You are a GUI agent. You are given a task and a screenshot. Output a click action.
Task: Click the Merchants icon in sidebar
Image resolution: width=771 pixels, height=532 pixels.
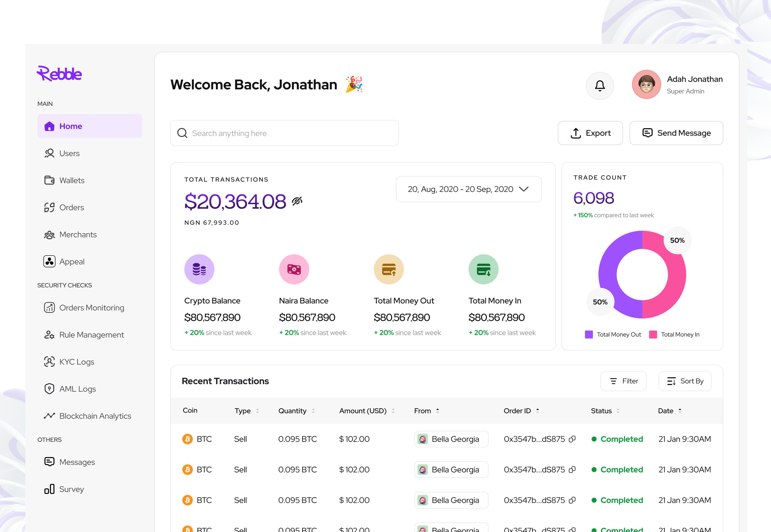tap(49, 235)
